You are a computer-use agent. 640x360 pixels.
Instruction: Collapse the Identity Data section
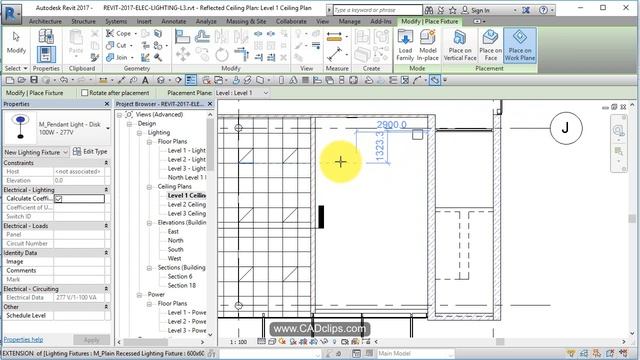coord(107,253)
